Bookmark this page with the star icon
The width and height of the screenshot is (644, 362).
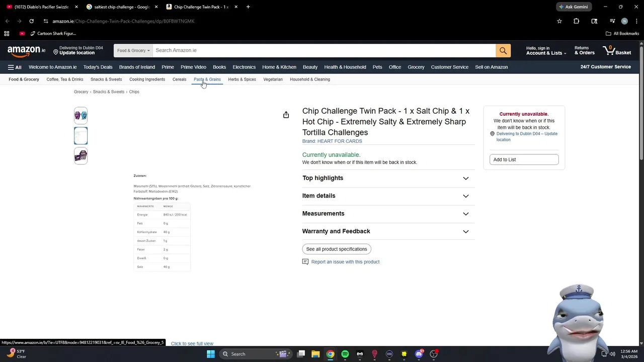coord(559,21)
